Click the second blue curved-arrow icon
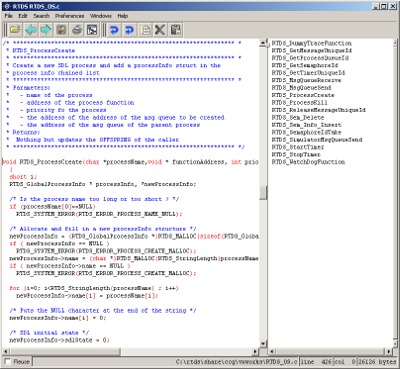The height and width of the screenshot is (369, 400). [129, 30]
